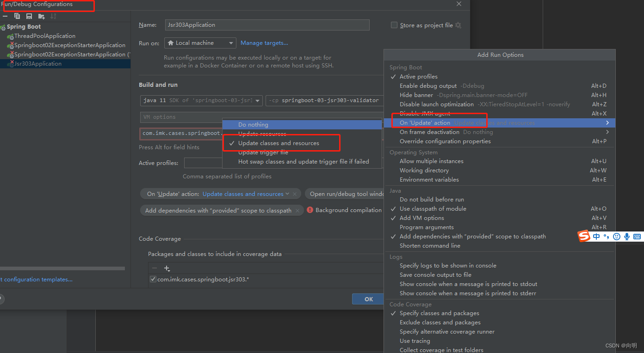Select Do nothing in update action submenu
This screenshot has width=644, height=353.
[303, 125]
